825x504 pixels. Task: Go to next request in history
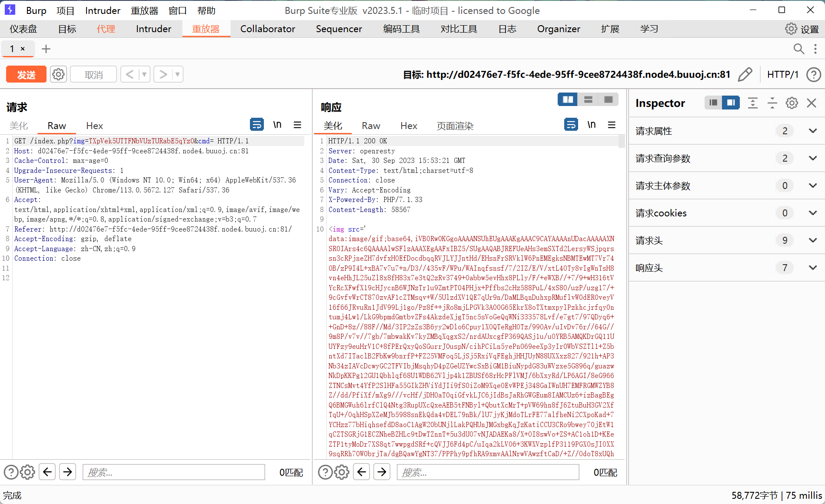coord(163,74)
